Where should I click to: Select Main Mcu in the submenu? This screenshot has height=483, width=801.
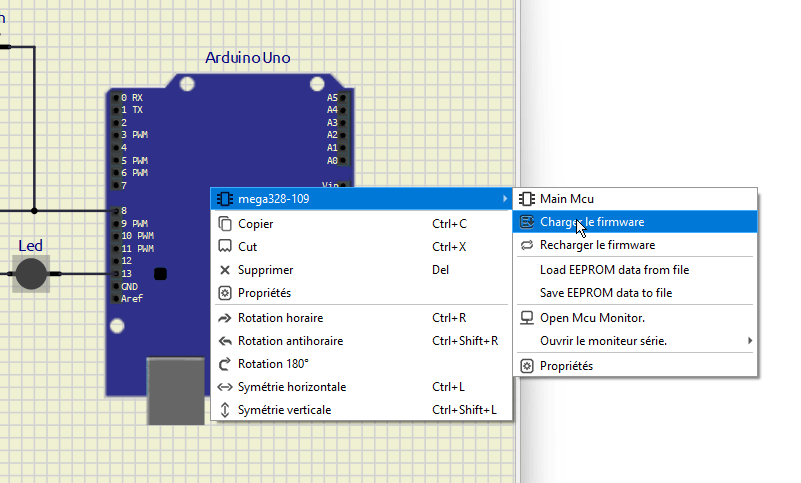click(635, 199)
